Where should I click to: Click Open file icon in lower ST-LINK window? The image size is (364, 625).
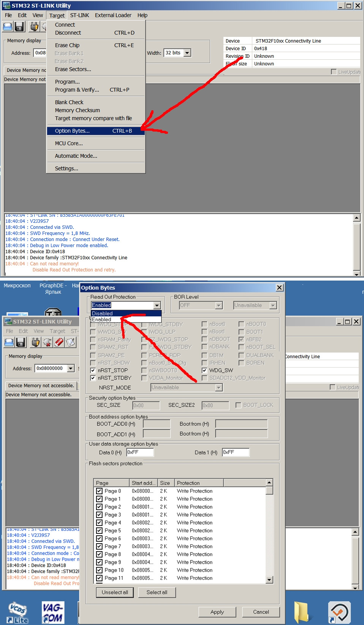pos(9,342)
